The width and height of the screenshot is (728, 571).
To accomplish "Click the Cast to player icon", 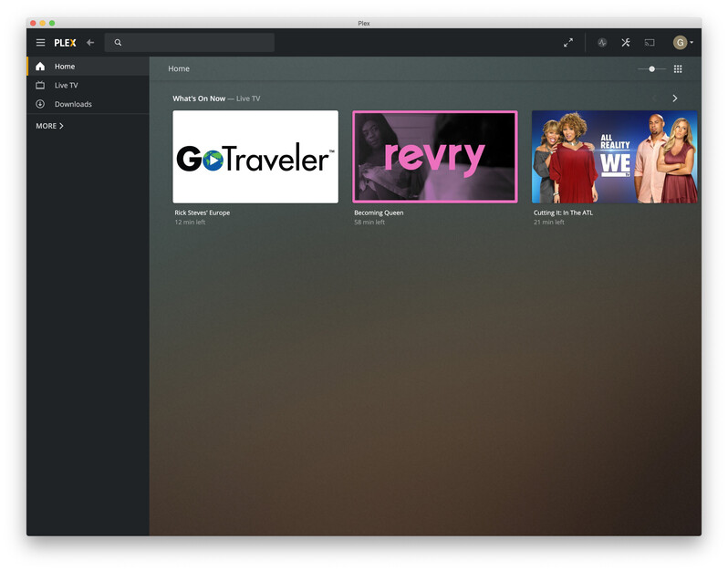I will [650, 43].
